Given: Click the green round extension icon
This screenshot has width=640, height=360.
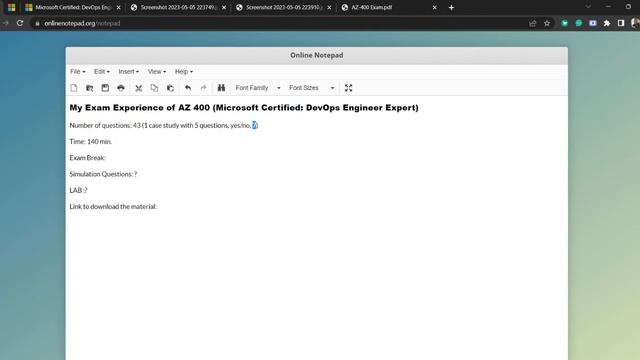Looking at the screenshot, I should [x=579, y=23].
